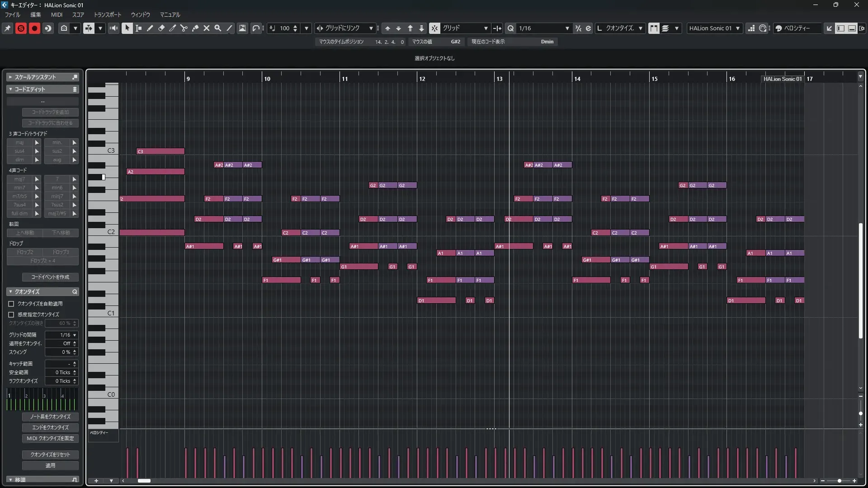The image size is (868, 488).
Task: Click the コードイベントを作成 button
Action: (50, 277)
